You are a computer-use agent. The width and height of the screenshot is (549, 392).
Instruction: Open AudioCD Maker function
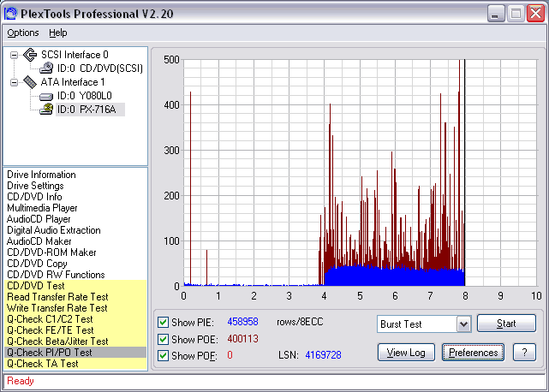39,241
